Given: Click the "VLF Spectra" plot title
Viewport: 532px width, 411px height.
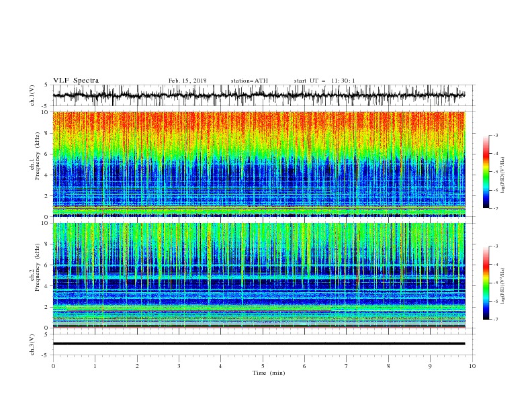Looking at the screenshot, I should click(76, 81).
